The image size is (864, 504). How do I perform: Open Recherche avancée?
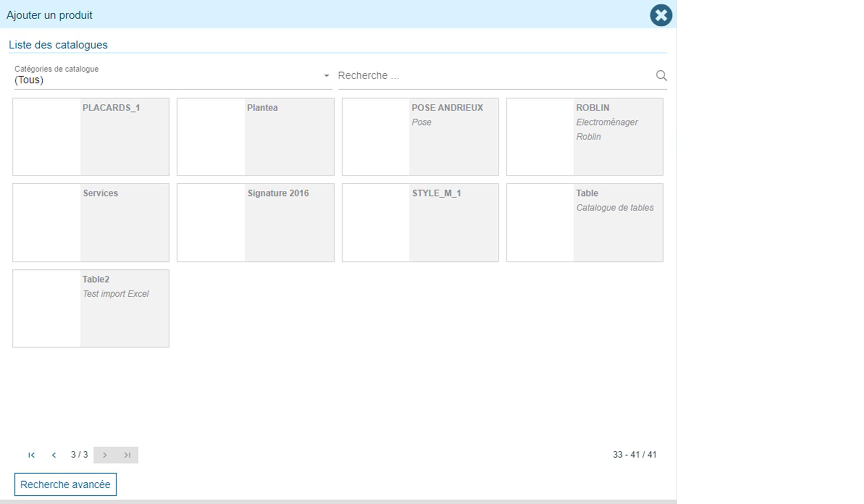click(x=65, y=484)
